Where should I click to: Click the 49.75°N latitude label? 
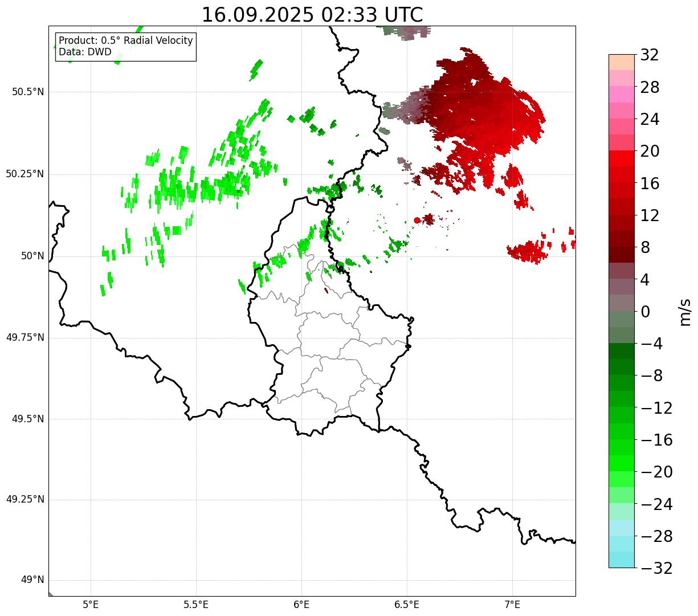pyautogui.click(x=25, y=338)
